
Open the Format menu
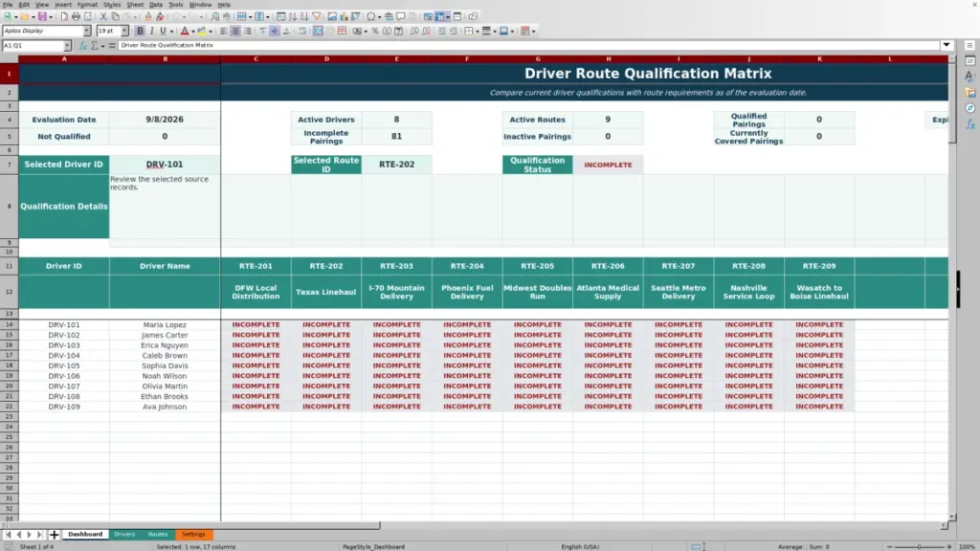click(87, 5)
